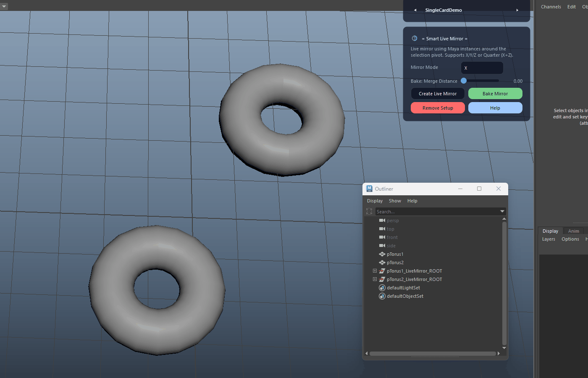
Task: Switch to the Display layer tab
Action: click(x=550, y=231)
